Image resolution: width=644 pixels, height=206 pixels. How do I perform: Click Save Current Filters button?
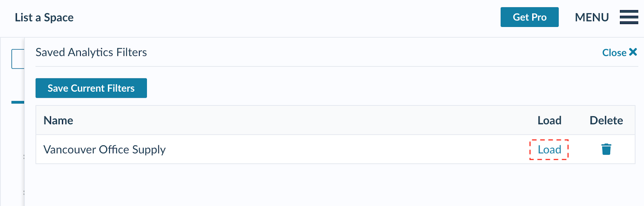pyautogui.click(x=91, y=88)
